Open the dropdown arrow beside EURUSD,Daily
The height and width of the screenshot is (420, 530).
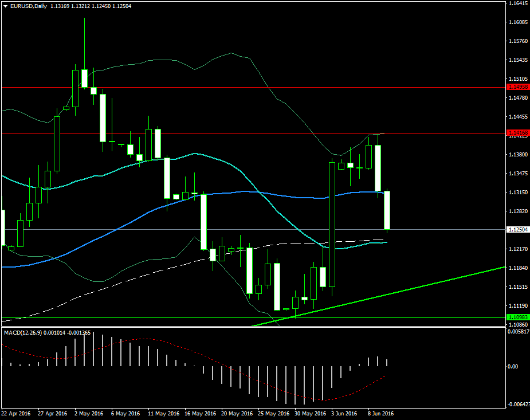(5, 6)
